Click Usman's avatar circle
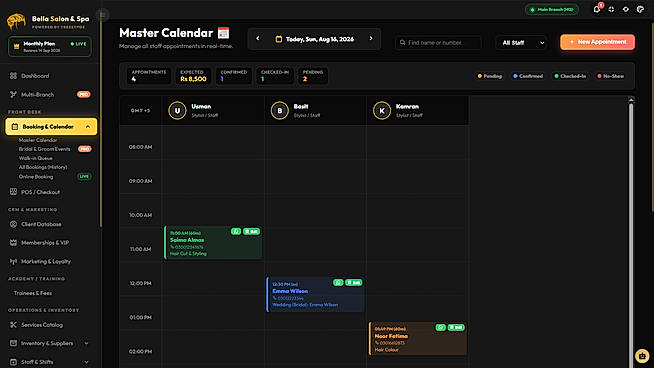654x368 pixels. click(x=177, y=111)
